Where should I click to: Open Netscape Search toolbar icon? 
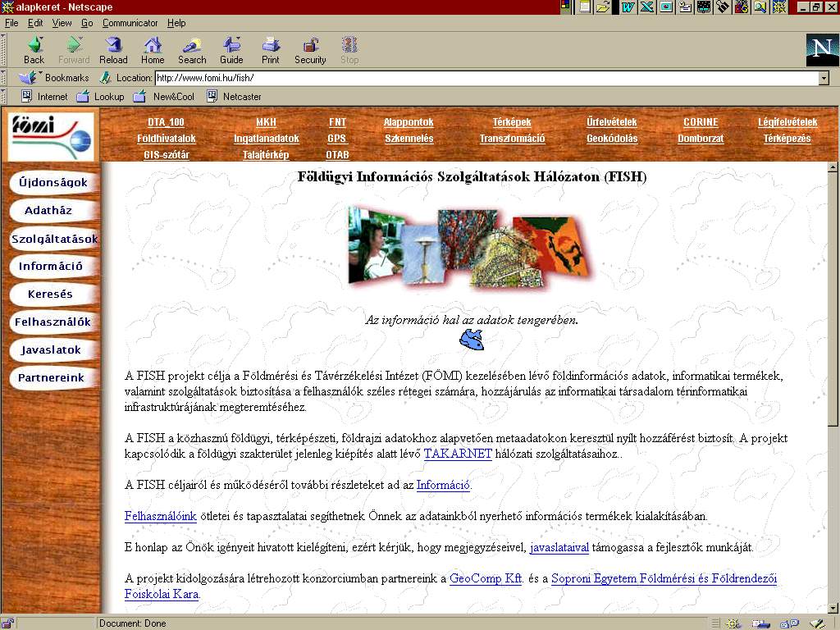[x=192, y=50]
